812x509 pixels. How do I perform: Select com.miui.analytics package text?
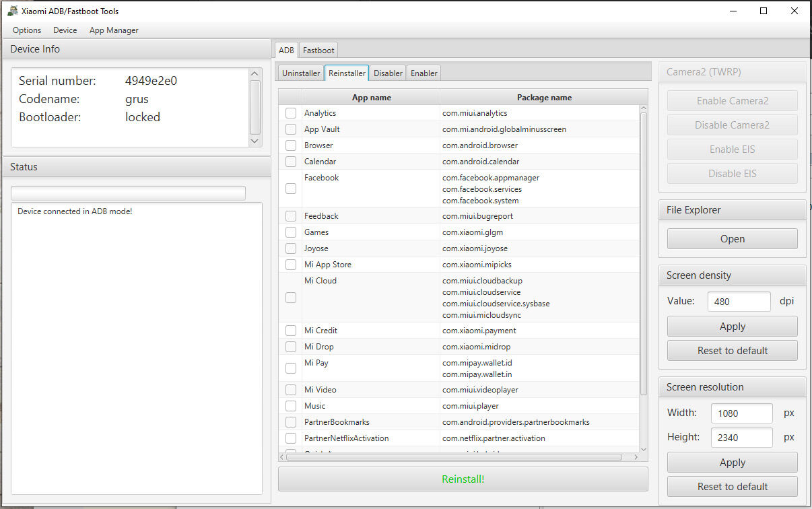tap(475, 113)
